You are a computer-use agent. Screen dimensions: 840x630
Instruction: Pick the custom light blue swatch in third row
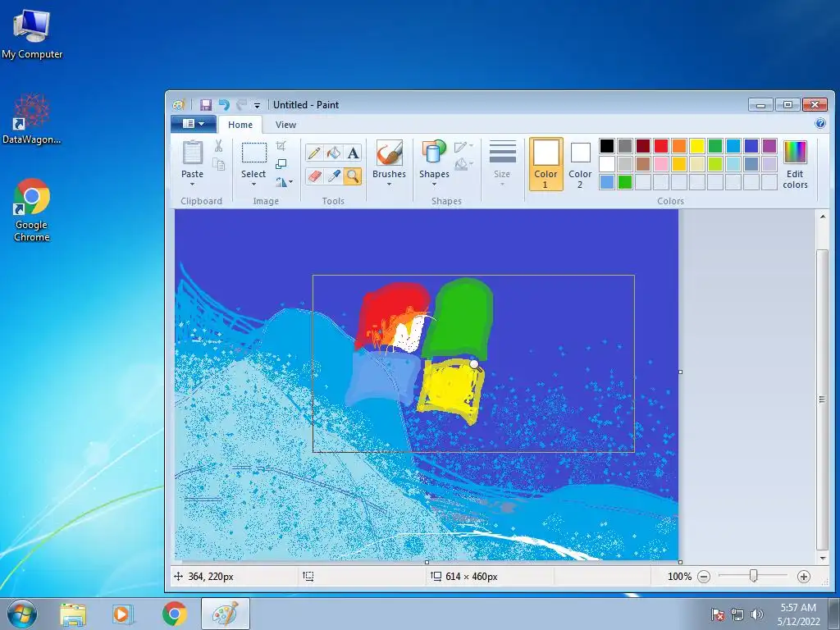point(607,182)
